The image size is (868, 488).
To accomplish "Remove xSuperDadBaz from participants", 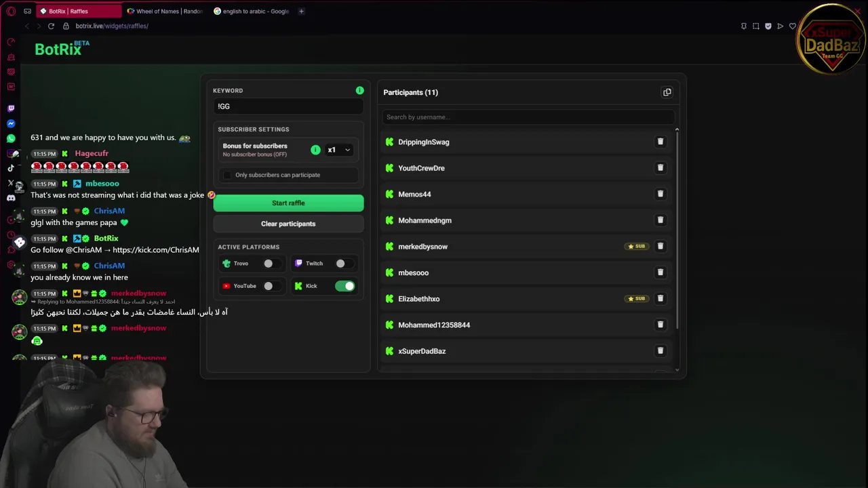I will pos(660,350).
